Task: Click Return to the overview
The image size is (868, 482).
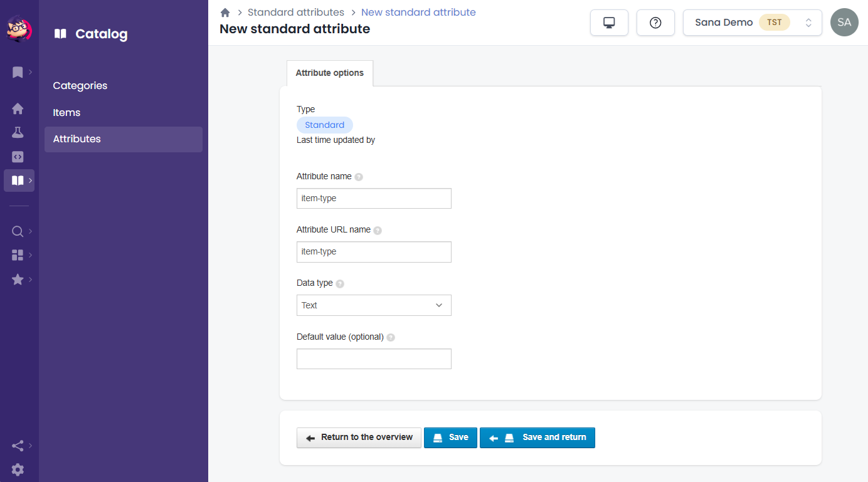Action: pos(359,437)
